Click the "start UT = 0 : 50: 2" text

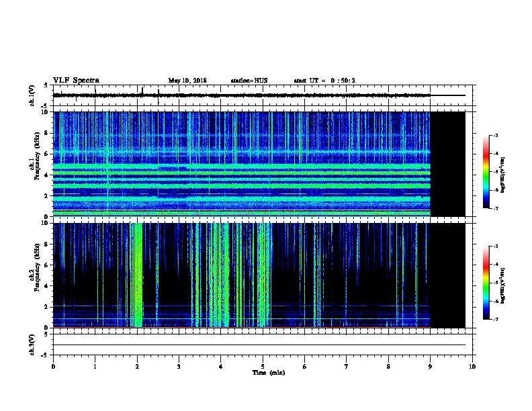click(x=324, y=81)
